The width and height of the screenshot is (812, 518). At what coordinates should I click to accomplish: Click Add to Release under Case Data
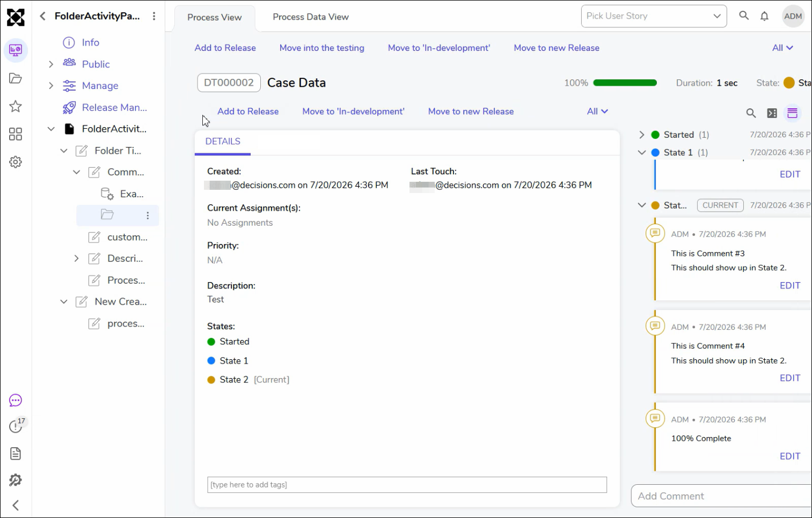click(248, 111)
